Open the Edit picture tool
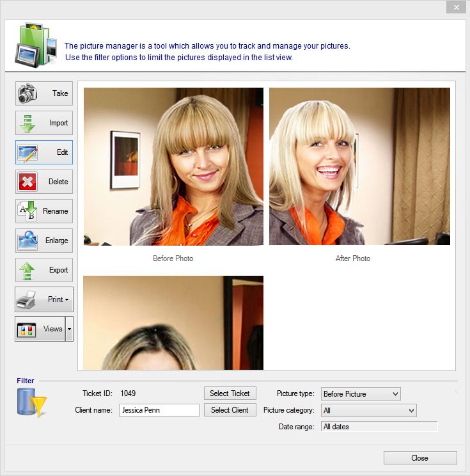Viewport: 470px width, 476px height. (43, 152)
